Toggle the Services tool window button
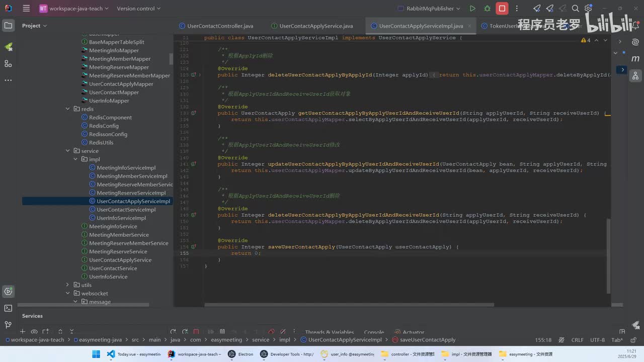 point(8,291)
